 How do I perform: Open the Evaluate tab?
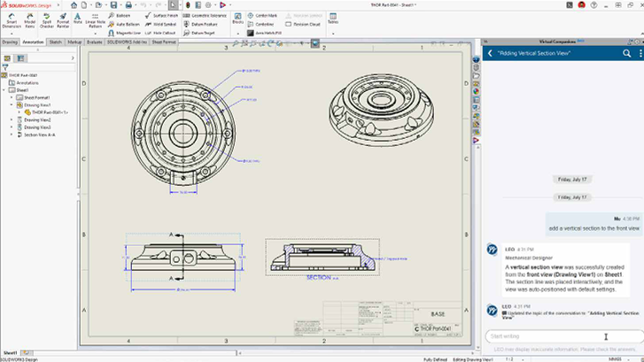pos(94,42)
